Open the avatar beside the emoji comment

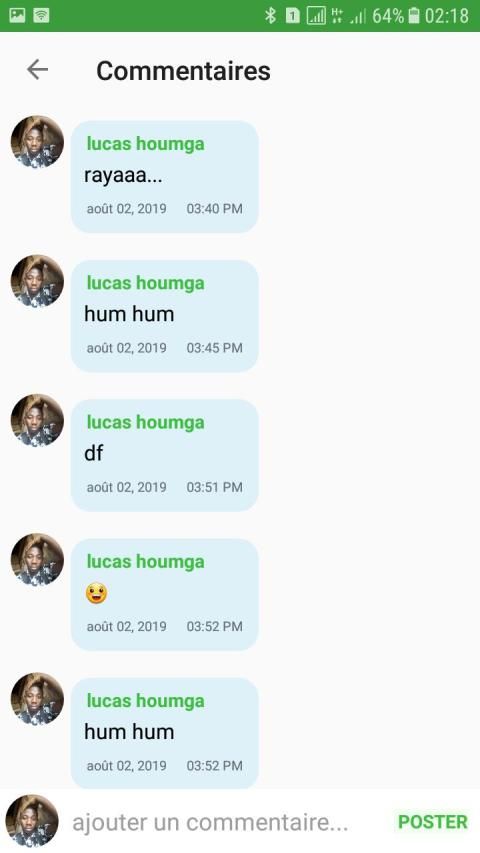click(x=37, y=559)
